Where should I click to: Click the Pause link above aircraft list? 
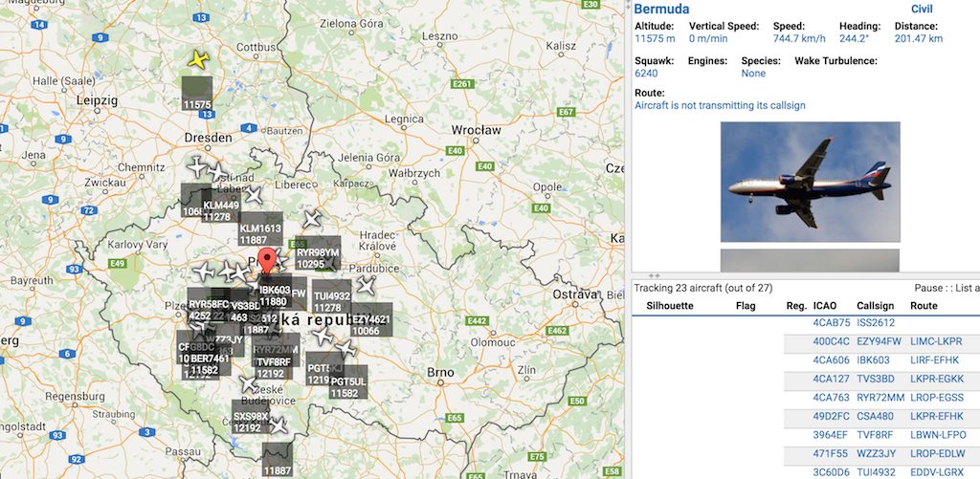coord(926,288)
